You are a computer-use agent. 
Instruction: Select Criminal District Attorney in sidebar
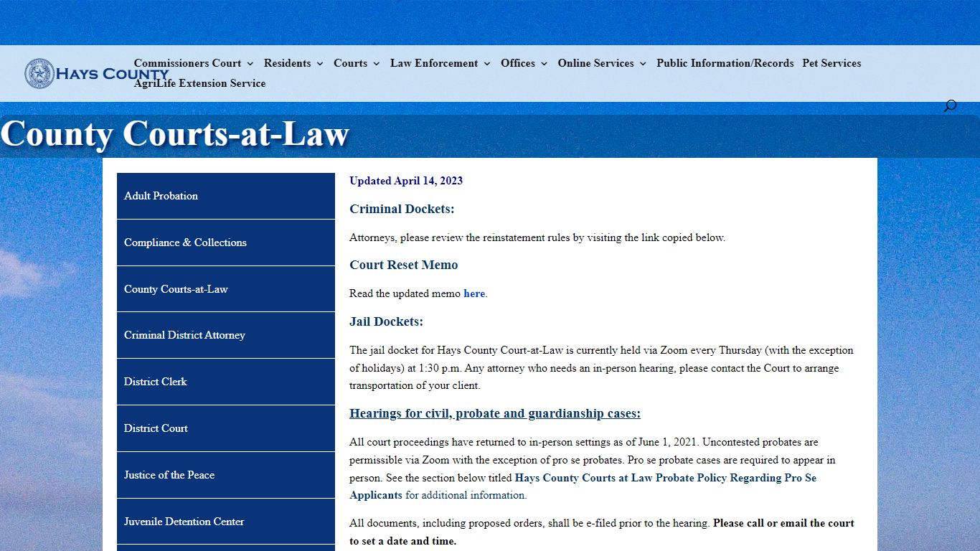[x=226, y=335]
